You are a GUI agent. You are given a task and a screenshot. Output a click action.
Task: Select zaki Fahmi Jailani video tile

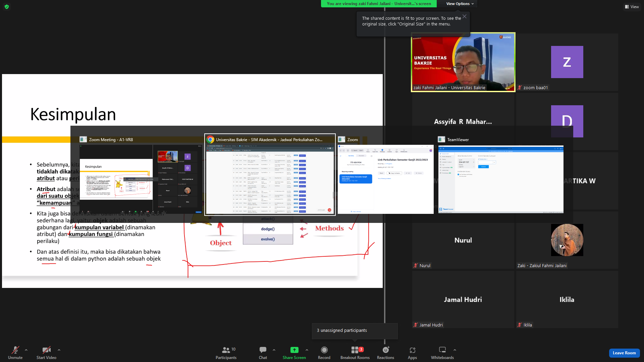pyautogui.click(x=463, y=62)
